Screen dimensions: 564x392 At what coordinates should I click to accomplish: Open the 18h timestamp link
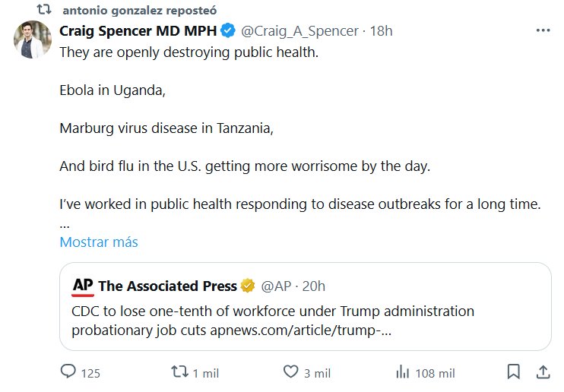381,31
